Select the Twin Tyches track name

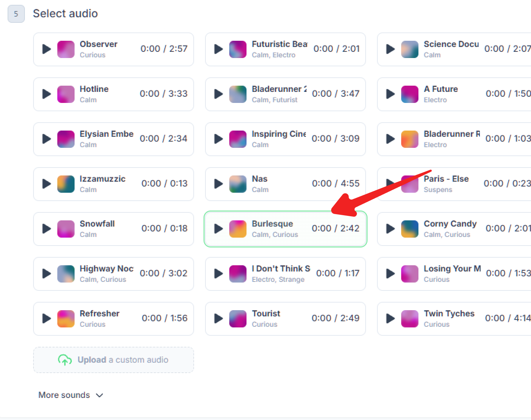click(x=449, y=314)
